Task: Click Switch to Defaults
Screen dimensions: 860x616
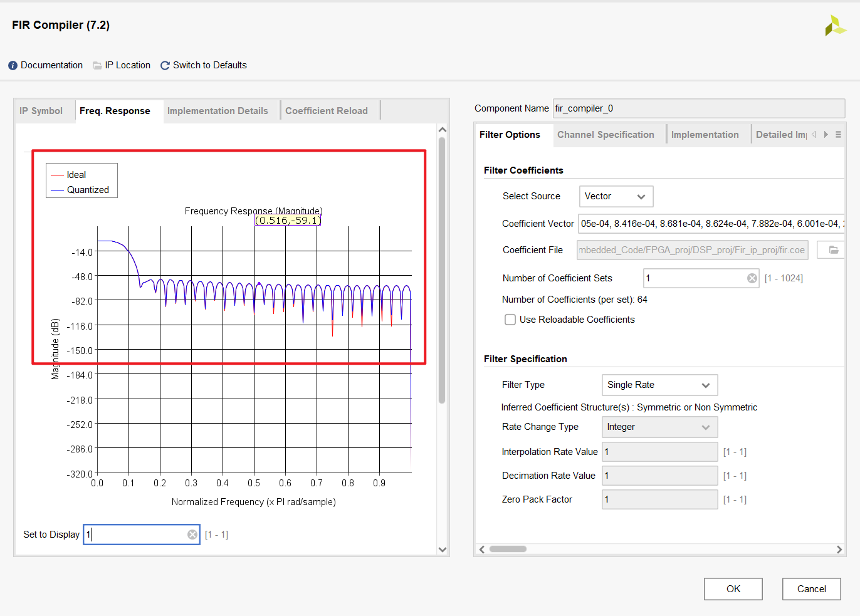Action: [210, 65]
